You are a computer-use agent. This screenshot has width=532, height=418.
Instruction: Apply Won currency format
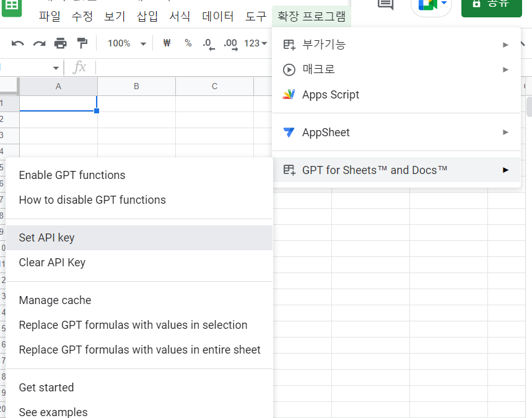pos(167,43)
